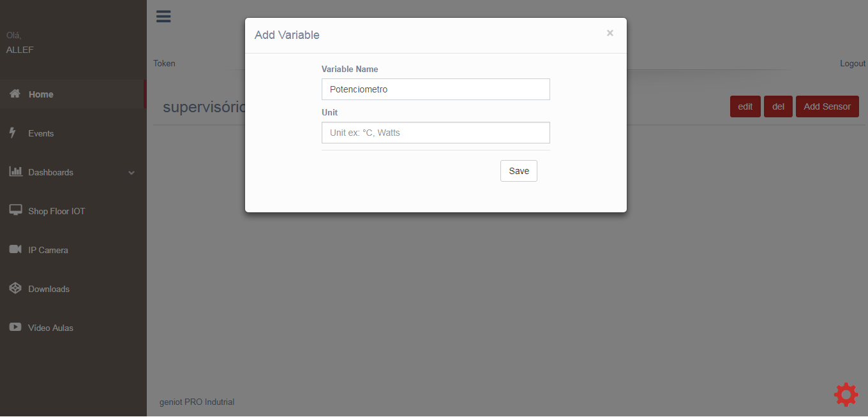Click the Shop Floor IOT monitor icon
Viewport: 868px width, 417px height.
coord(15,210)
